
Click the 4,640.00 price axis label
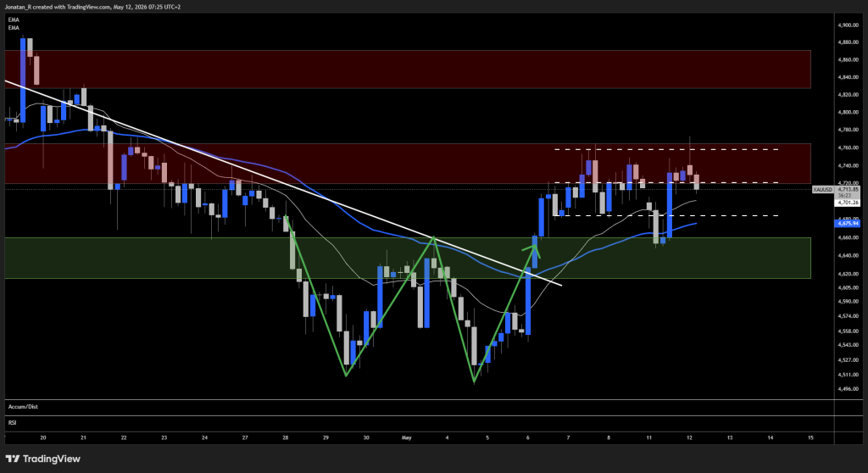tap(848, 256)
